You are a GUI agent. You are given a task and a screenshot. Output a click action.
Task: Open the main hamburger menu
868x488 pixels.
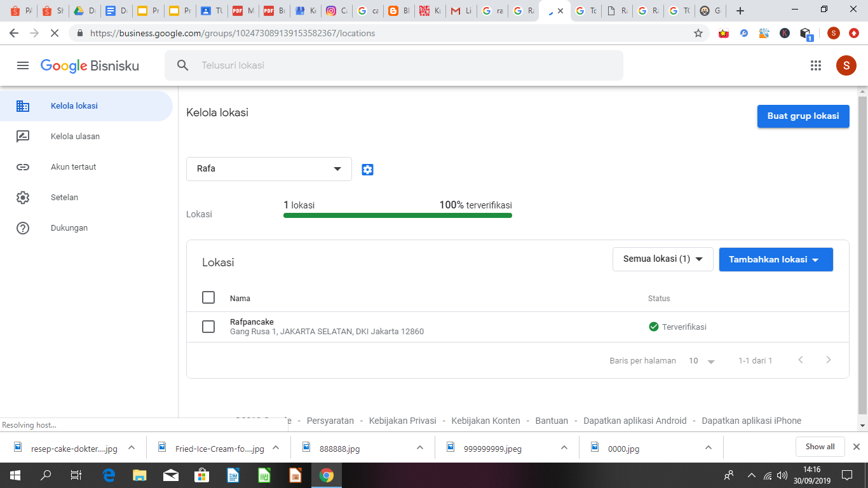tap(23, 65)
